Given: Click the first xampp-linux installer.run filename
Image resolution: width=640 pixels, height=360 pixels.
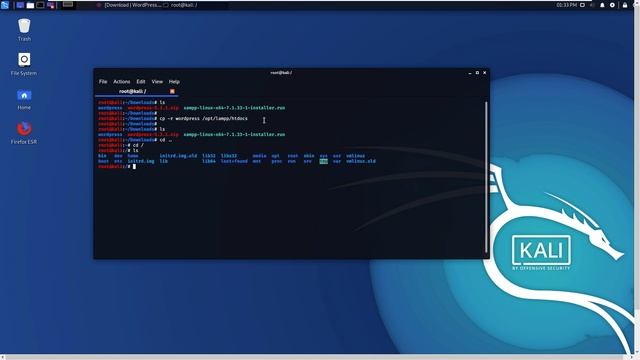Looking at the screenshot, I should click(234, 108).
